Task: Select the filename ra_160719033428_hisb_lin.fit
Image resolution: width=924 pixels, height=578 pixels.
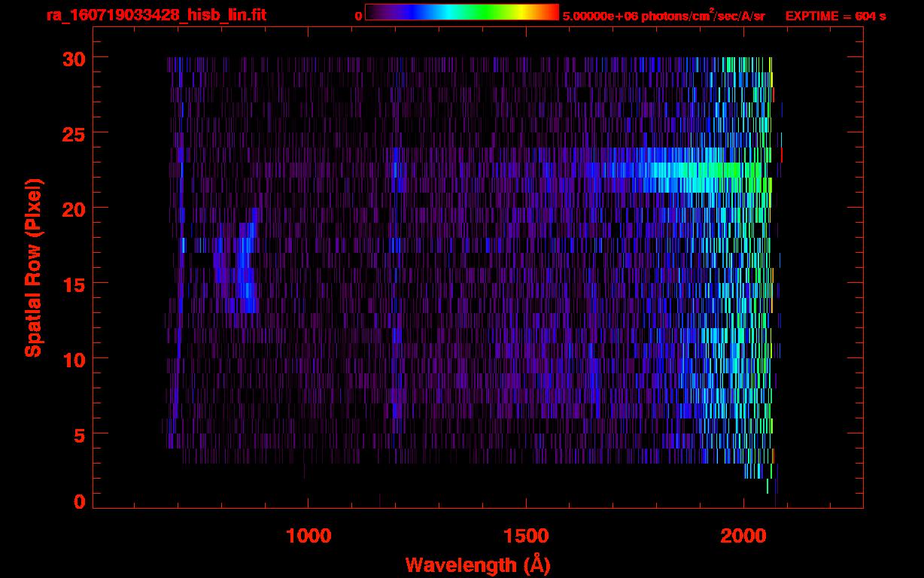Action: point(156,14)
